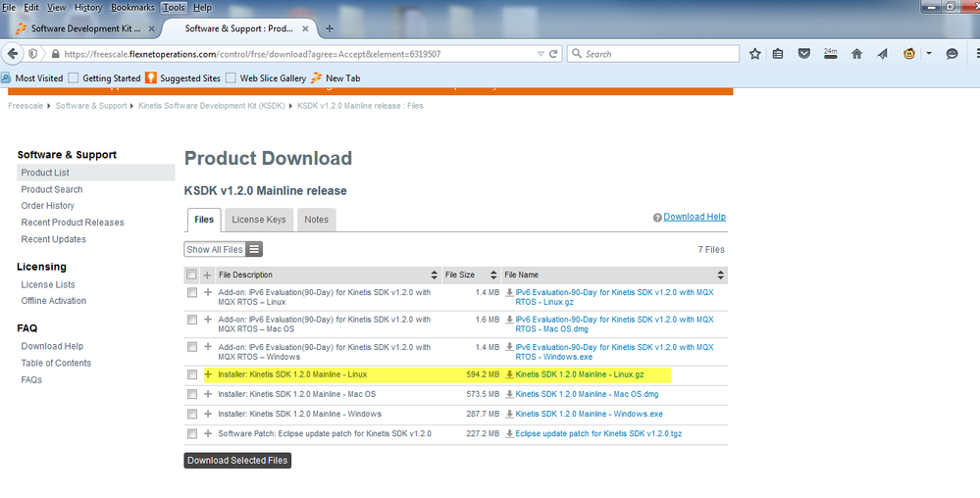This screenshot has height=498, width=980.
Task: Click the paper-plane send icon in toolbar
Action: coord(882,54)
